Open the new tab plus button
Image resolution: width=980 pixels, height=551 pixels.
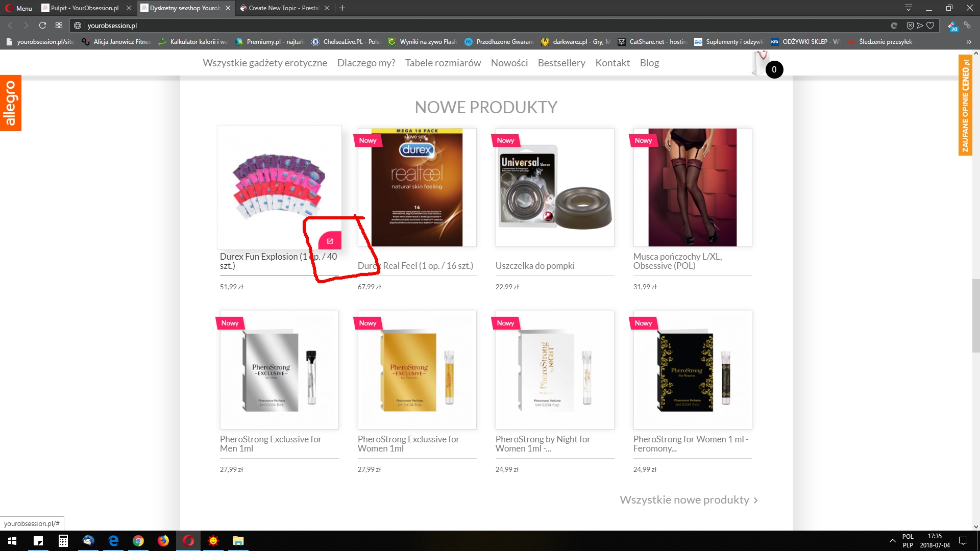click(342, 8)
